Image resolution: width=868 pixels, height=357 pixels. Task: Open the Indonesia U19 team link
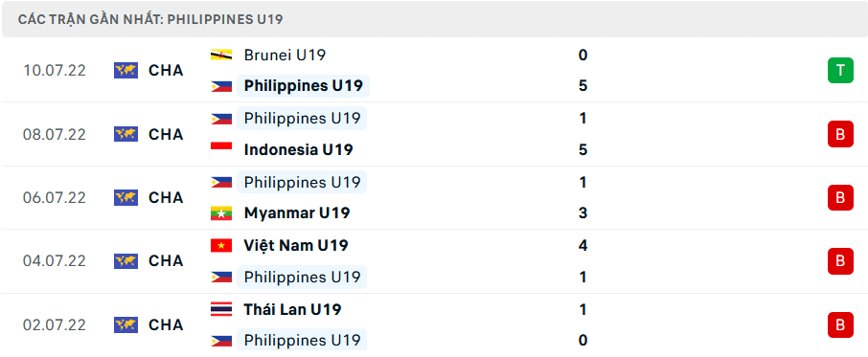(298, 149)
